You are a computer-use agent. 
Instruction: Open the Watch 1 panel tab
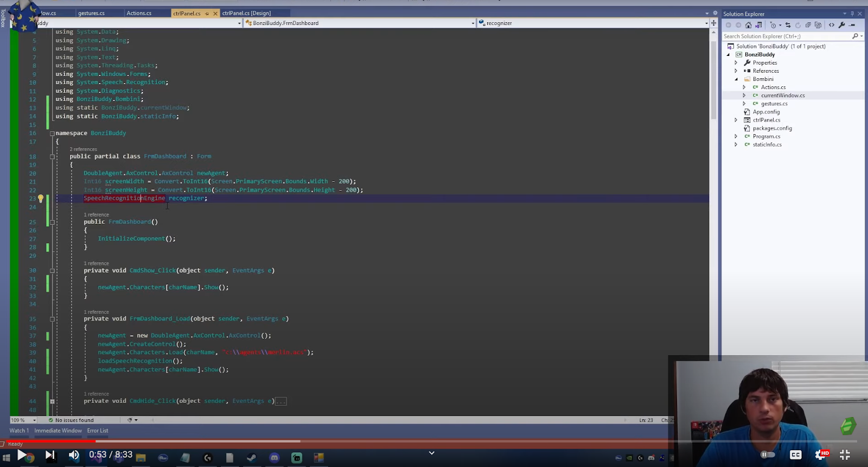tap(19, 431)
